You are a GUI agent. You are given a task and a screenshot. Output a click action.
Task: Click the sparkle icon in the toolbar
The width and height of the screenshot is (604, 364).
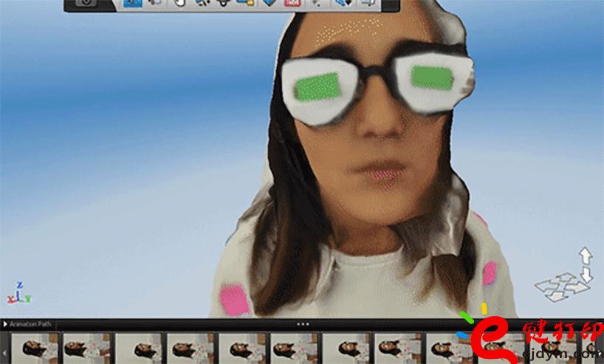(x=316, y=4)
